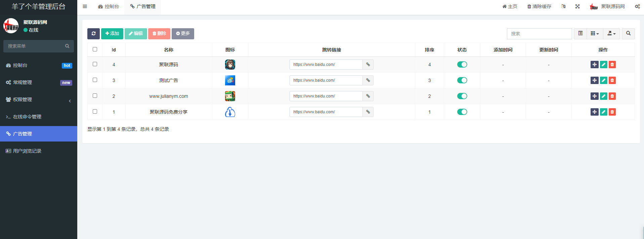The height and width of the screenshot is (239, 644).
Task: Toggle status switch for 聚联源码免费分享
Action: tap(462, 112)
